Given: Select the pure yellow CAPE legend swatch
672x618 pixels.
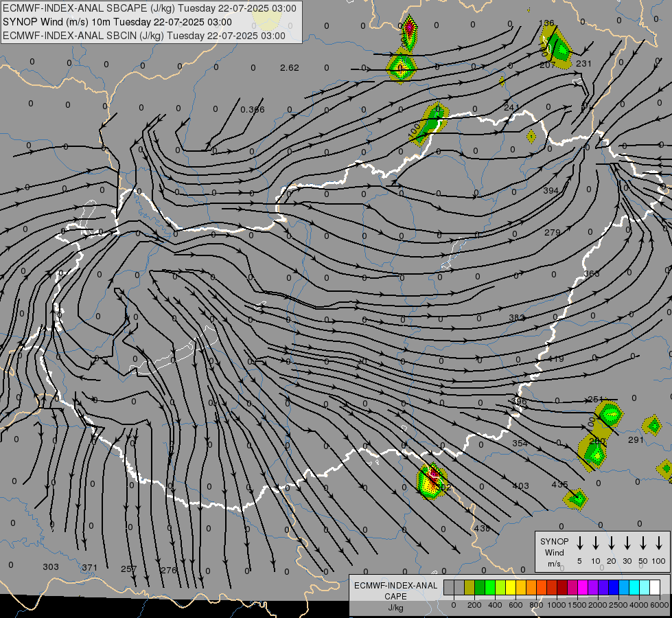Looking at the screenshot, I should pyautogui.click(x=511, y=588).
